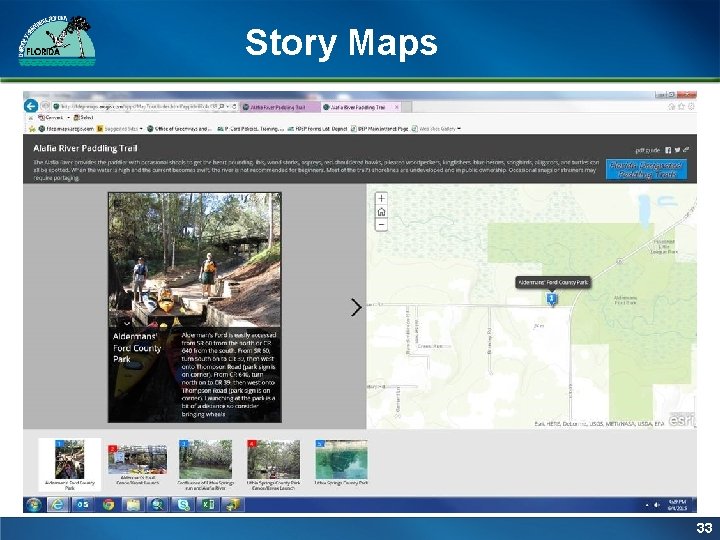Click the share link icon in header
The image size is (720, 540).
(686, 150)
